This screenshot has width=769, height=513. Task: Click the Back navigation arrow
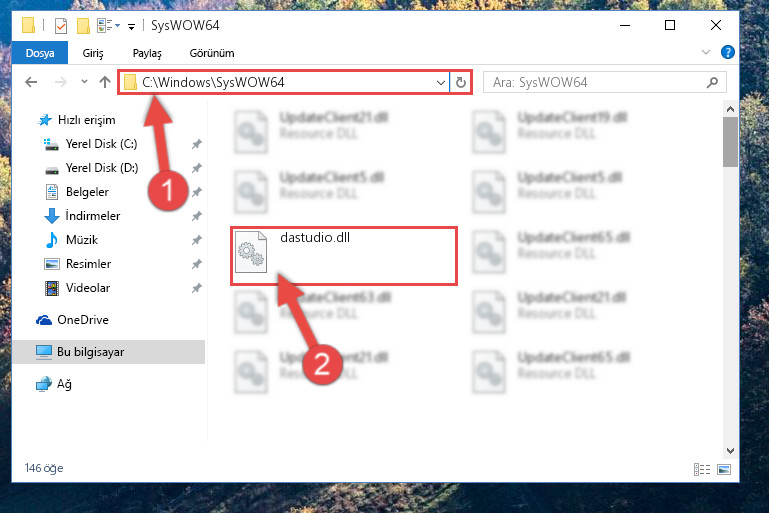31,82
